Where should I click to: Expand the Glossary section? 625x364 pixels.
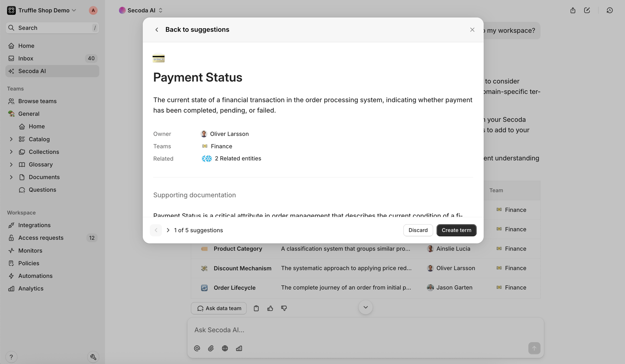[11, 164]
